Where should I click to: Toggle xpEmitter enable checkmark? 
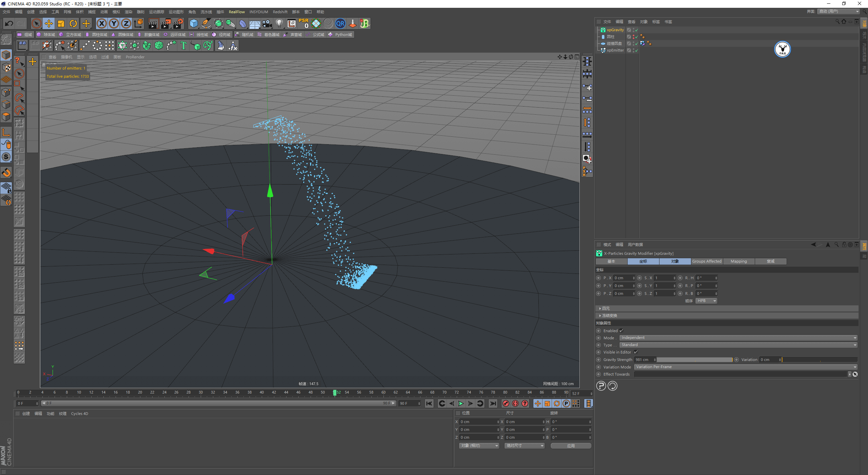636,51
